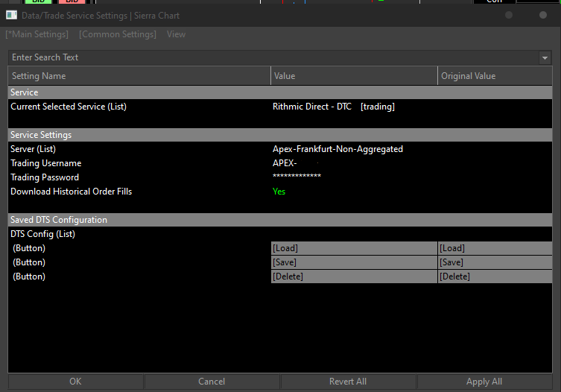The height and width of the screenshot is (392, 561).
Task: Click the [Load] button in Value column
Action: (354, 248)
